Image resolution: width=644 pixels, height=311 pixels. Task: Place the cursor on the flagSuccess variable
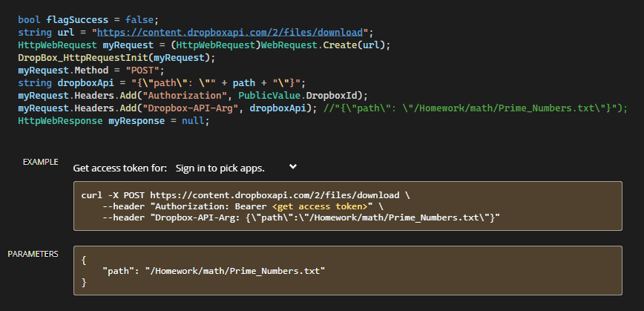(x=77, y=20)
